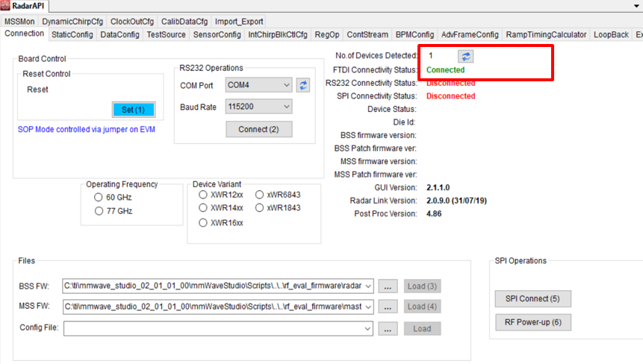Open the Import_Export tab
This screenshot has height=364, width=643.
(239, 22)
